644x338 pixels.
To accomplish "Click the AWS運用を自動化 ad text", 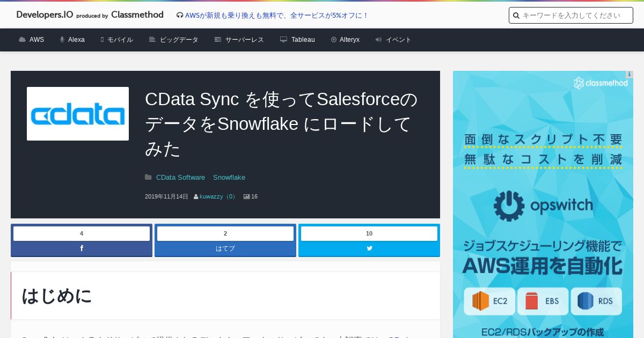I will click(543, 266).
